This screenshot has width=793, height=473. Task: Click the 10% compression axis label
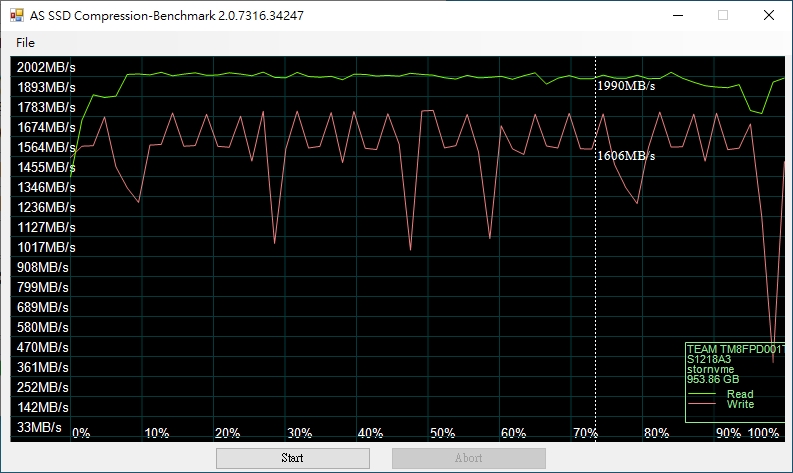157,434
